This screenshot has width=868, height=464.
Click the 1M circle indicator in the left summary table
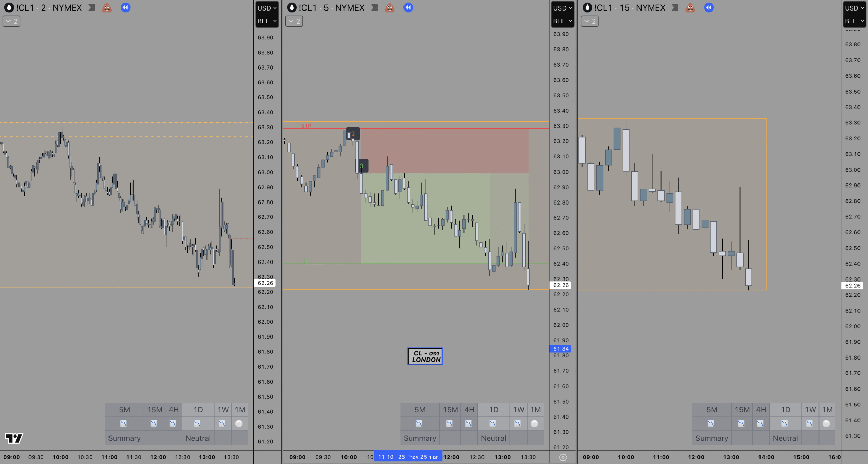[239, 423]
